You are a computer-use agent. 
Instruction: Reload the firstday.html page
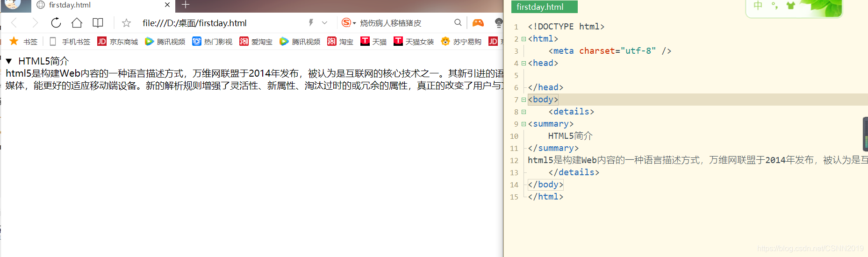coord(56,23)
